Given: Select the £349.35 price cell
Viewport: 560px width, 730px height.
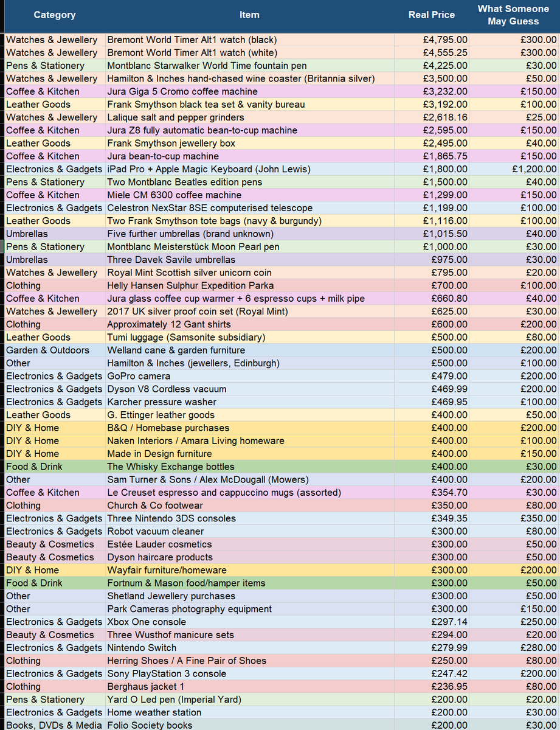Looking at the screenshot, I should click(x=432, y=518).
